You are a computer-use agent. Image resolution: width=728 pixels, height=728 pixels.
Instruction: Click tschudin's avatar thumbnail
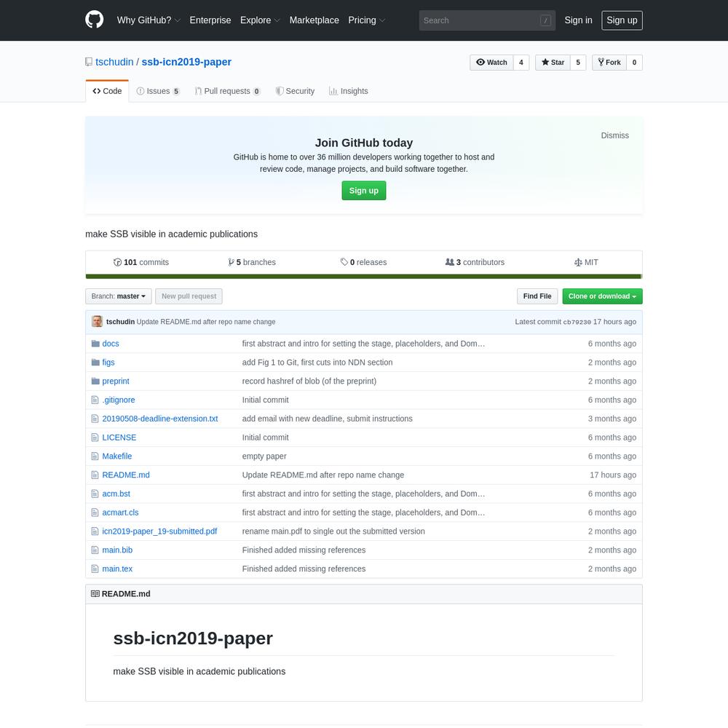pyautogui.click(x=97, y=321)
